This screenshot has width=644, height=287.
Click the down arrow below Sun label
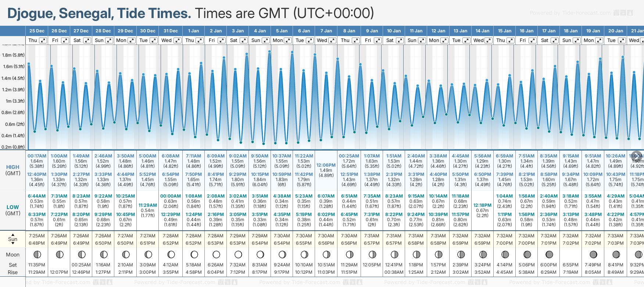pos(13,244)
